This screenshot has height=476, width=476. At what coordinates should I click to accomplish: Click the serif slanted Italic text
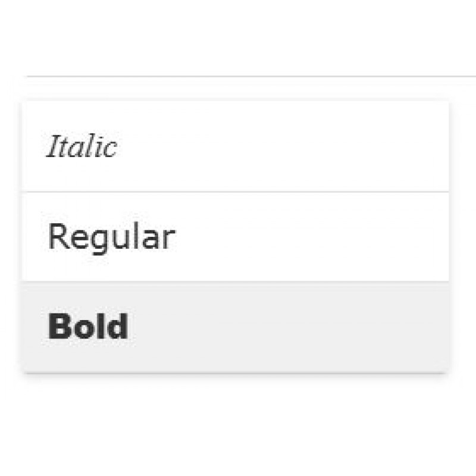point(82,147)
